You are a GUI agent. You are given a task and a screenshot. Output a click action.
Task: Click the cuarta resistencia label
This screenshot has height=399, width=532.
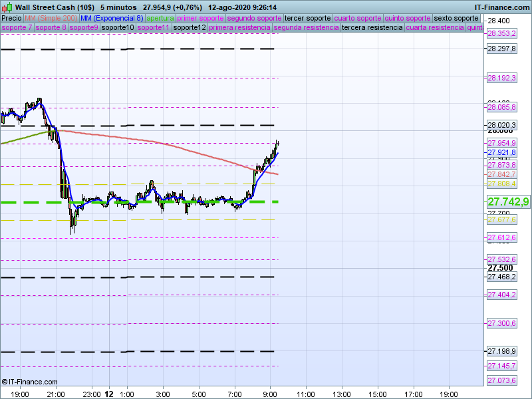point(435,28)
